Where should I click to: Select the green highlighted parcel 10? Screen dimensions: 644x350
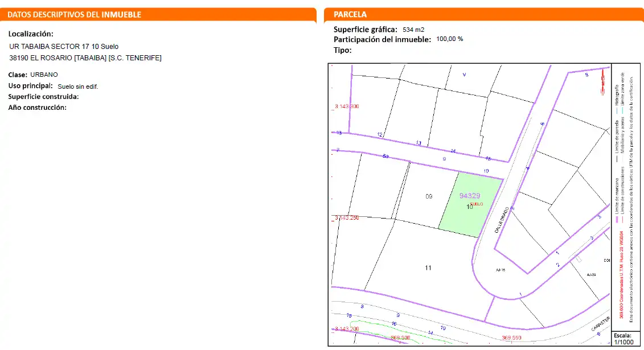pyautogui.click(x=471, y=205)
